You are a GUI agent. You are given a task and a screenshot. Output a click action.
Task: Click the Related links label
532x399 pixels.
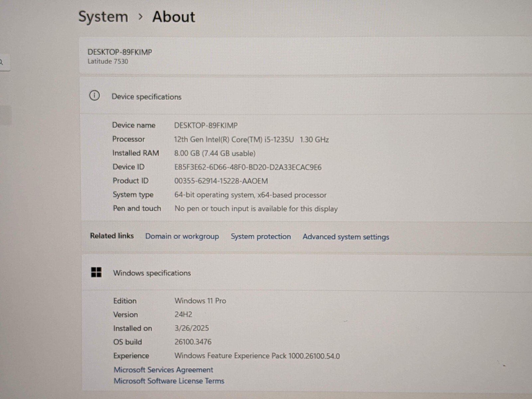point(112,235)
